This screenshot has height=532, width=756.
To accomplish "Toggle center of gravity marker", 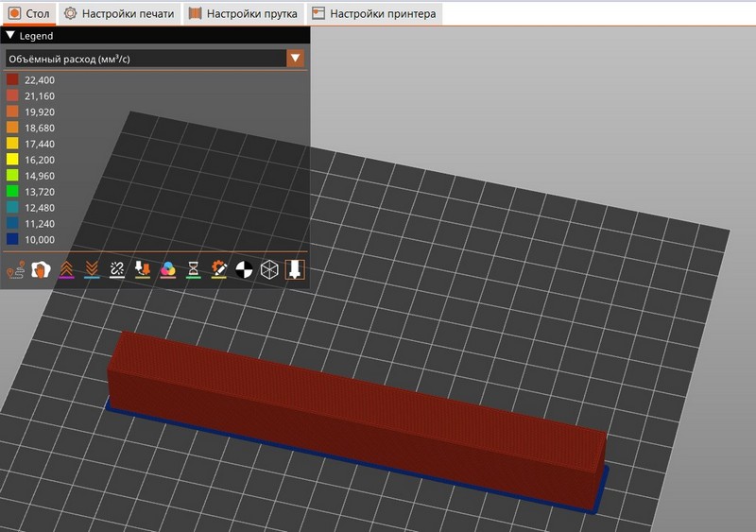I will [x=245, y=270].
